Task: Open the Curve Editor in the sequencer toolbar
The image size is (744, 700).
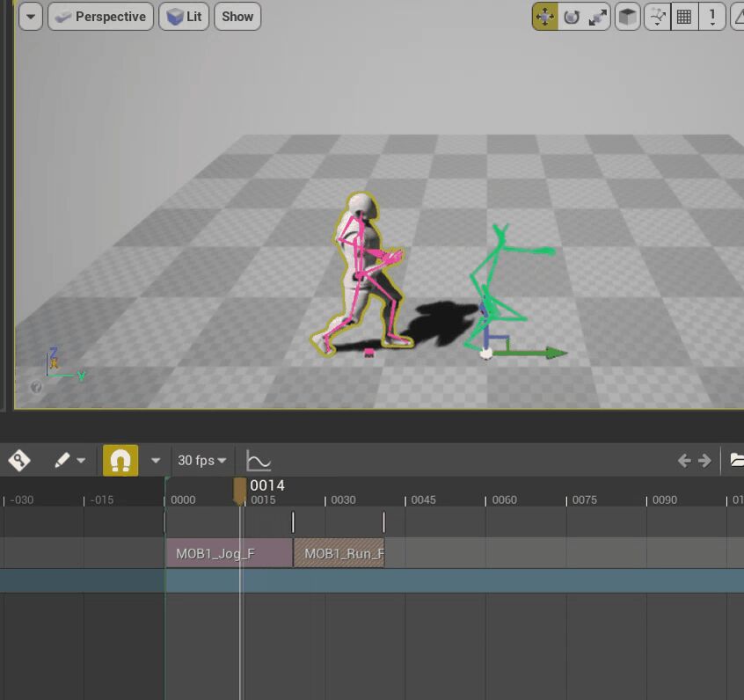Action: coord(258,460)
